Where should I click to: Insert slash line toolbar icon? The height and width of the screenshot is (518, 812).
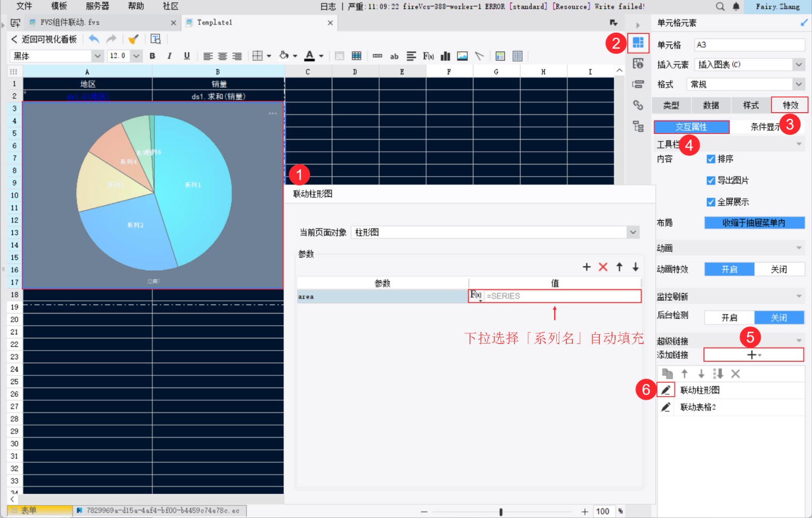pyautogui.click(x=479, y=56)
